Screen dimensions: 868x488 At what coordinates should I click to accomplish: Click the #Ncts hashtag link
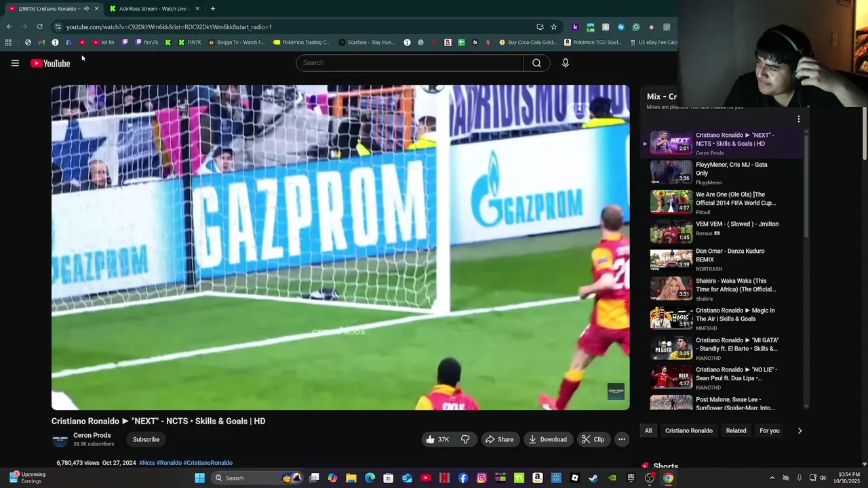click(147, 463)
